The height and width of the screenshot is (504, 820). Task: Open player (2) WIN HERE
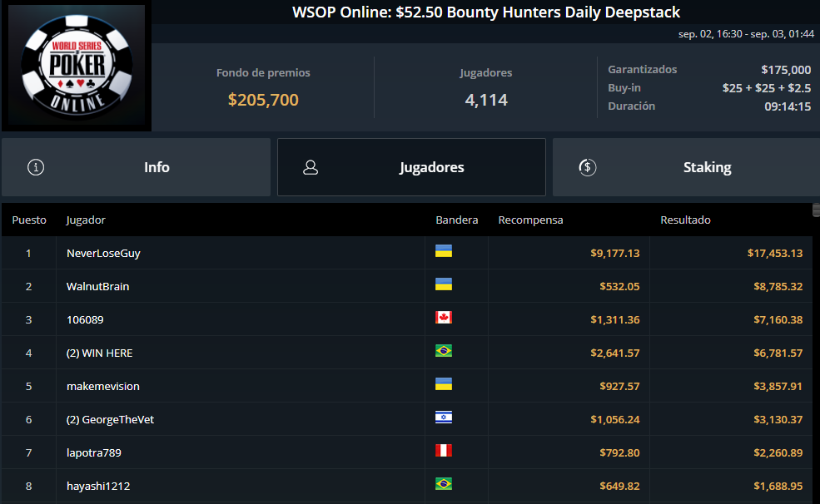(x=99, y=353)
